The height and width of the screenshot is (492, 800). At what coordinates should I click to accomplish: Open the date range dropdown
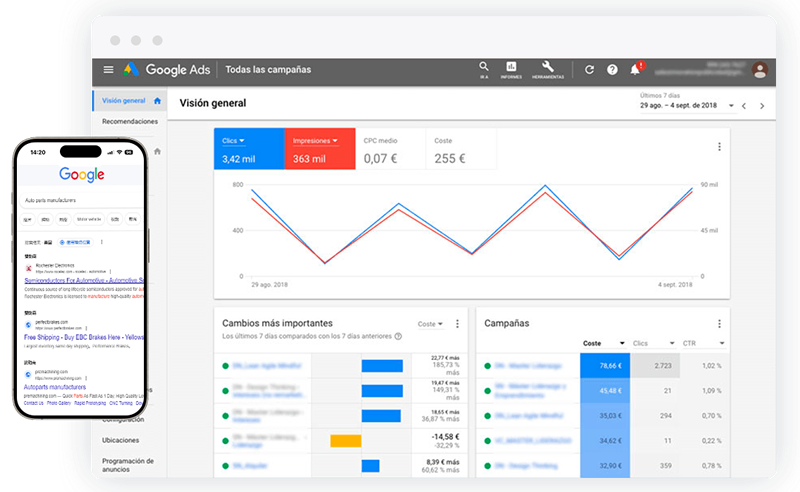coord(743,105)
